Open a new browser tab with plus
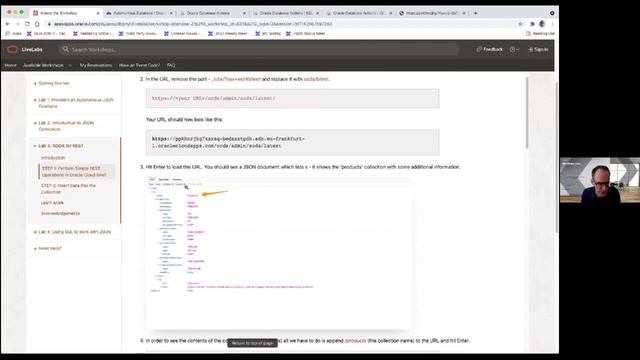The height and width of the screenshot is (360, 640). (x=476, y=13)
